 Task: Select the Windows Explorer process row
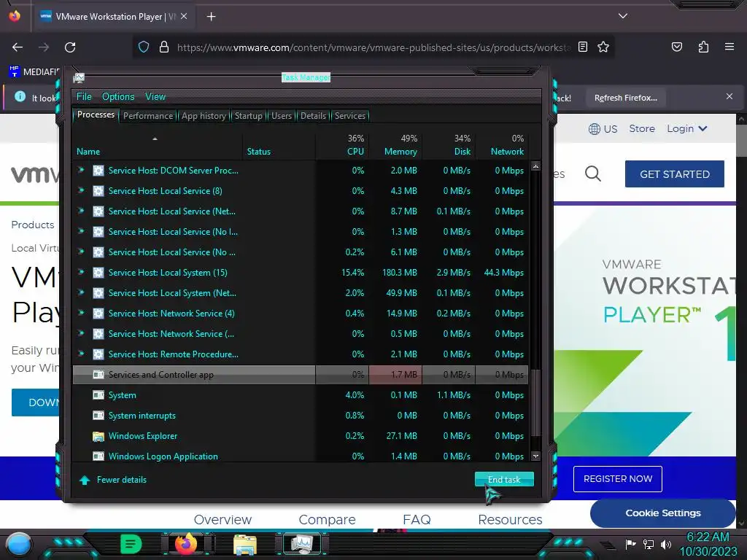click(300, 436)
